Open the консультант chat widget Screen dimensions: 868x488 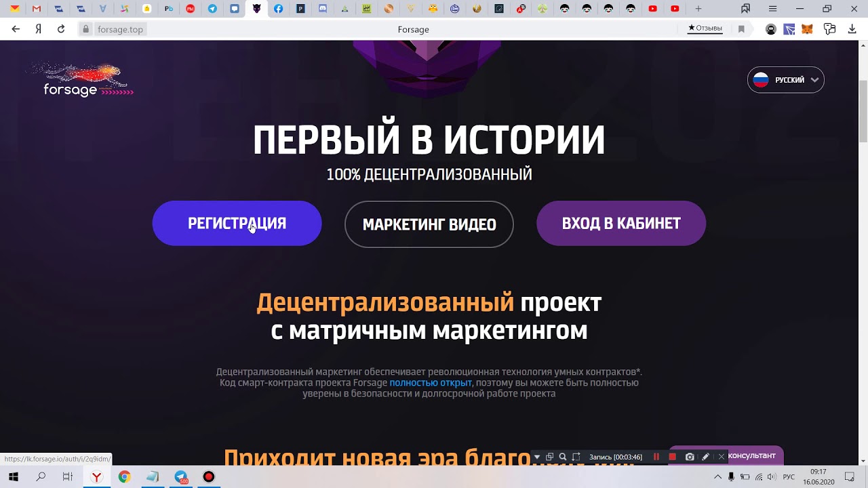pyautogui.click(x=751, y=455)
